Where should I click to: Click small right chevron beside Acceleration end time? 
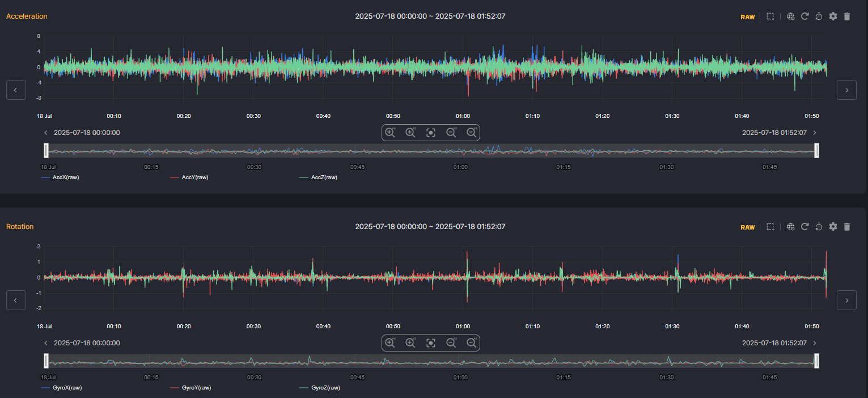tap(815, 133)
